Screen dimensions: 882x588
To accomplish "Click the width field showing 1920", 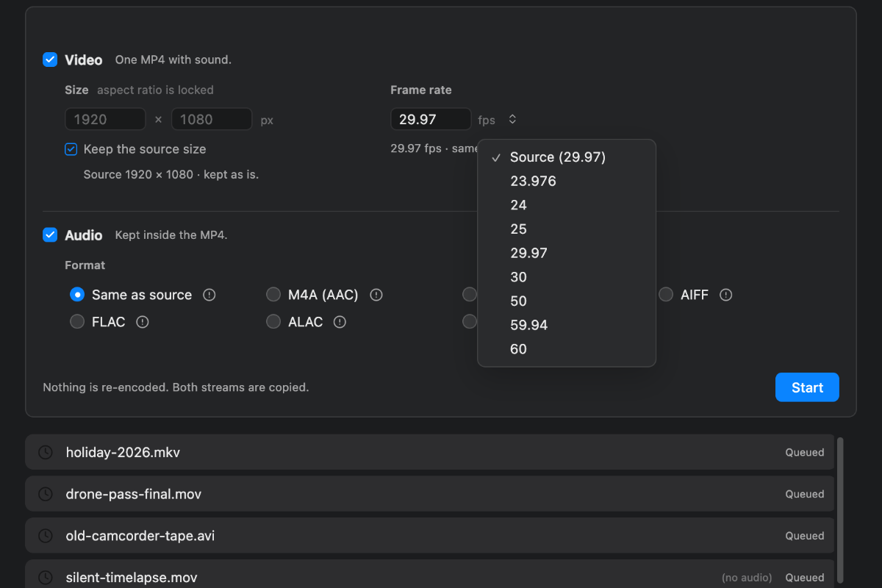I will pyautogui.click(x=105, y=119).
